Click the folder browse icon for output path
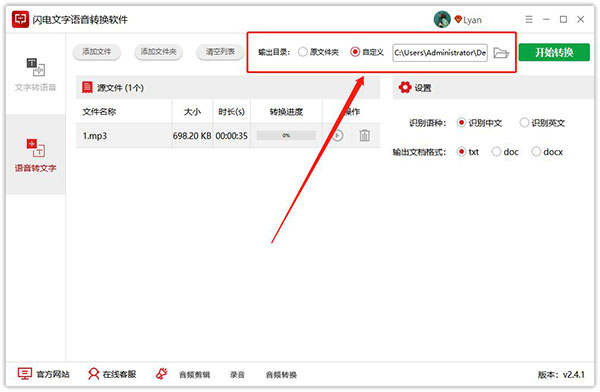Image resolution: width=600 pixels, height=392 pixels. tap(501, 52)
